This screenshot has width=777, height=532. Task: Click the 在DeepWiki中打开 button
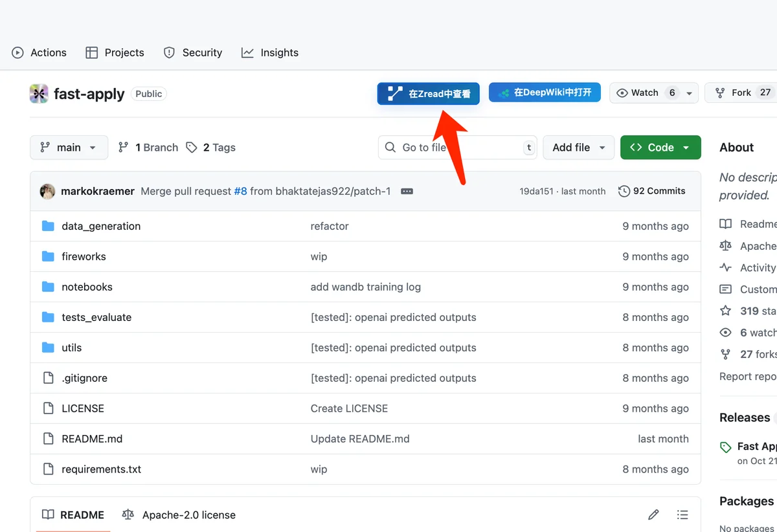(x=545, y=93)
